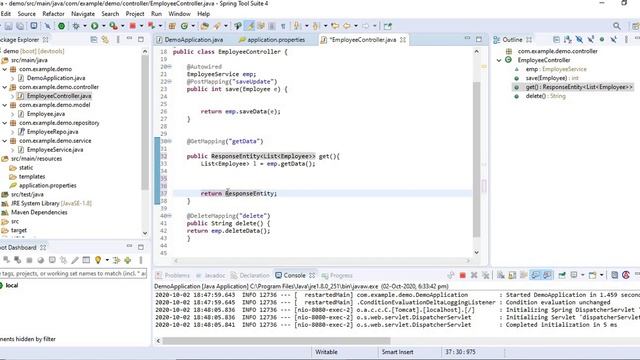Toggle Hide Non-Public Members in Outline toolbar
The width and height of the screenshot is (640, 360).
pyautogui.click(x=602, y=40)
